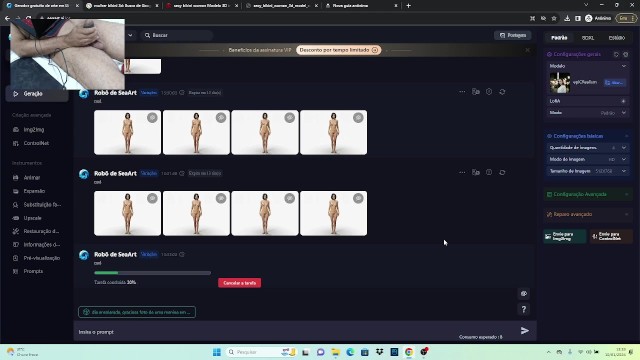640x360 pixels.
Task: Switch to the SDXL tab
Action: (588, 38)
